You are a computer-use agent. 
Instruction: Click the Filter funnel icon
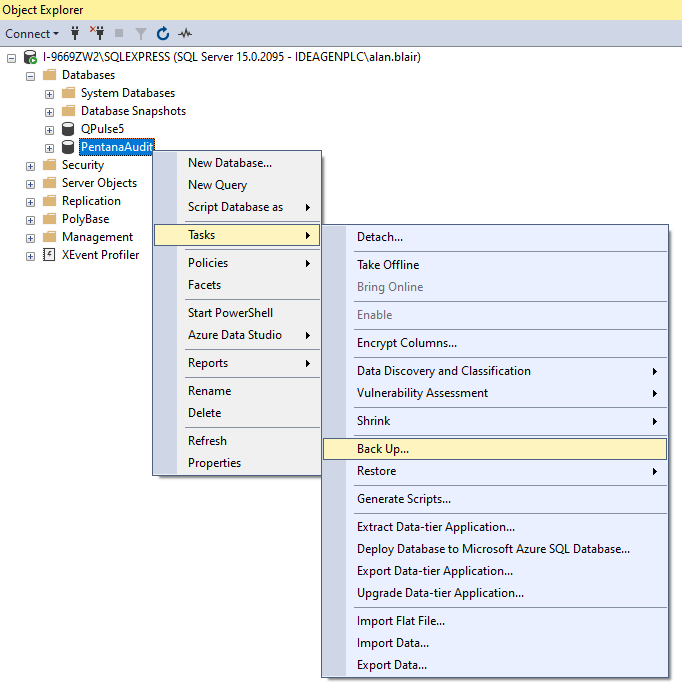pos(140,34)
